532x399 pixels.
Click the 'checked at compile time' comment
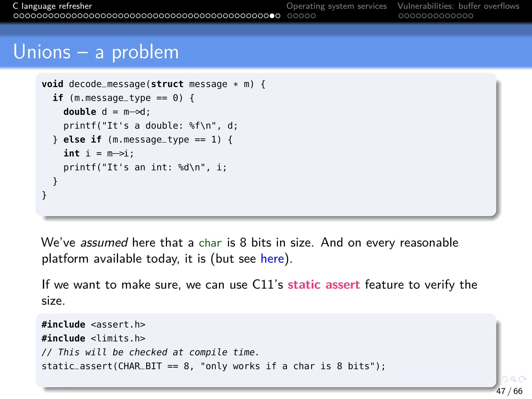[x=150, y=352]
